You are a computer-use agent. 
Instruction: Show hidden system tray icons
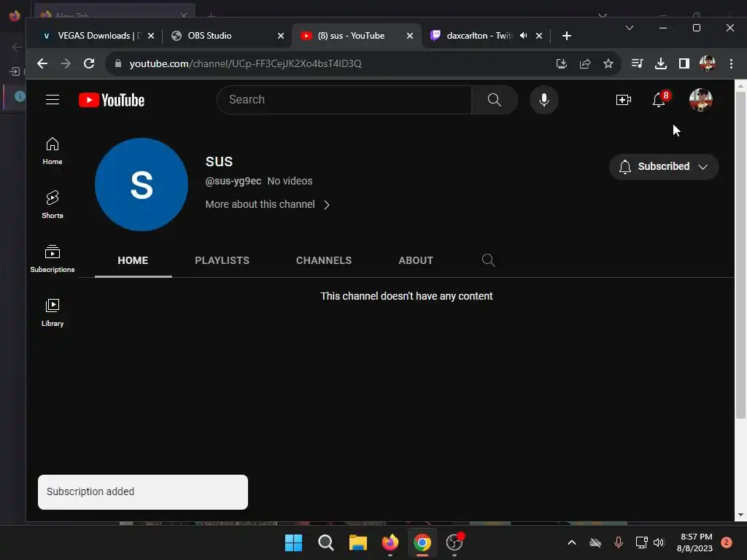point(572,542)
